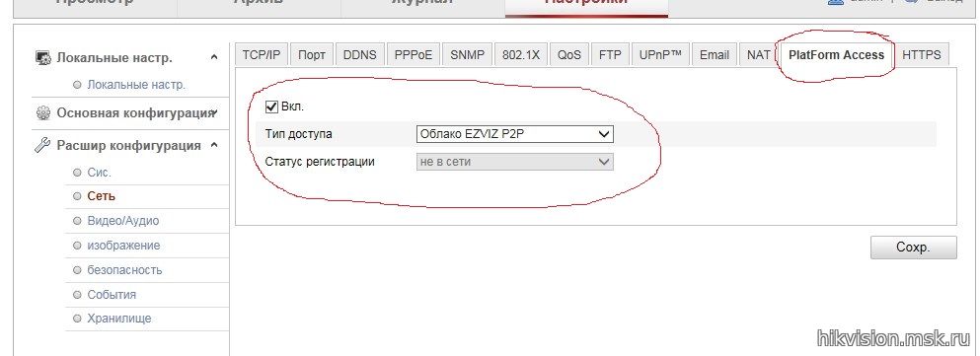Click the Основная конфигурация gear icon
This screenshot has height=356, width=980.
pos(43,113)
